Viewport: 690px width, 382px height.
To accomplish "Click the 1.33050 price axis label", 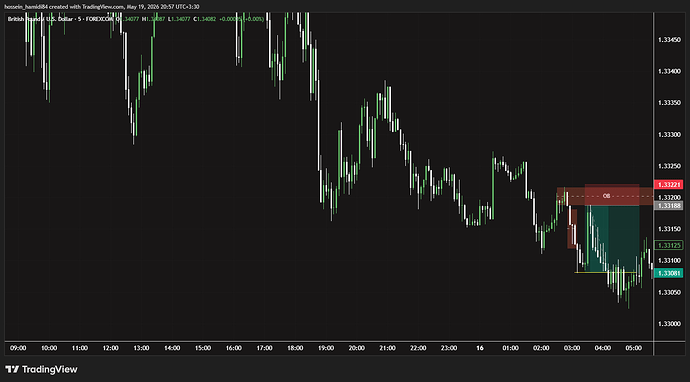I will point(668,292).
